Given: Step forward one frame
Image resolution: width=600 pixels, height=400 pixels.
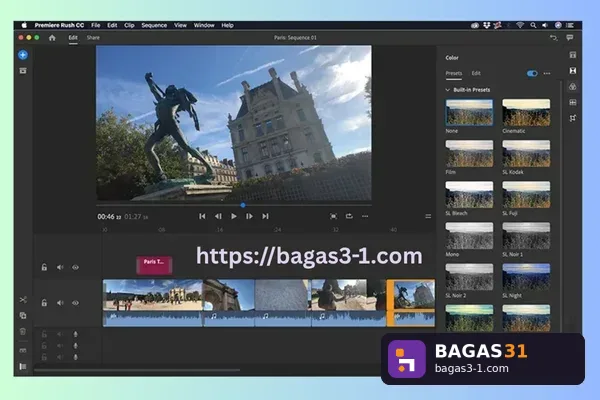Looking at the screenshot, I should point(249,216).
